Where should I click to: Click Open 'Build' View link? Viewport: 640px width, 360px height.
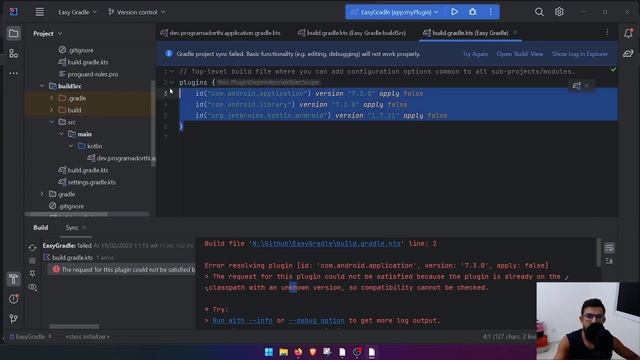click(520, 54)
